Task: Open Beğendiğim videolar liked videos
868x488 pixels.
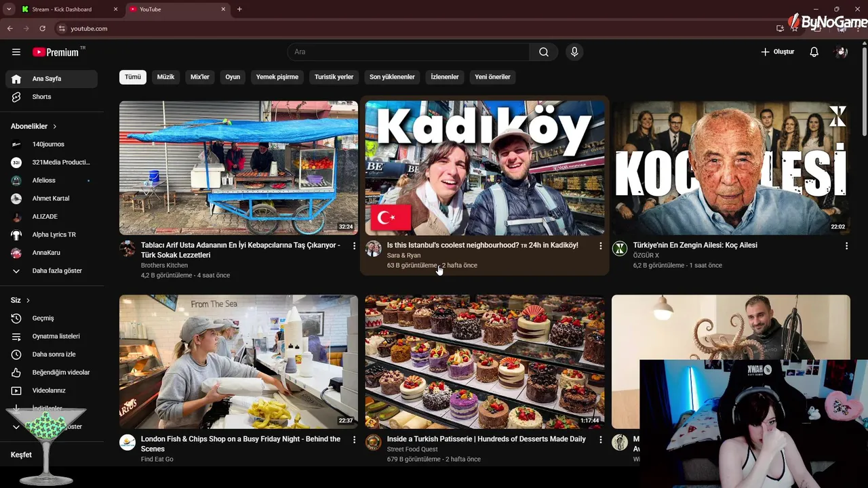Action: (52, 373)
